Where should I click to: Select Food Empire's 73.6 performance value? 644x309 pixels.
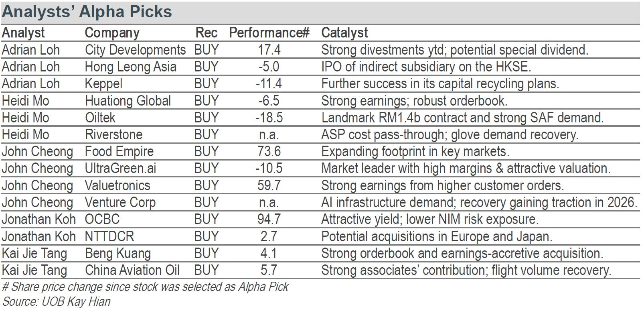(269, 151)
